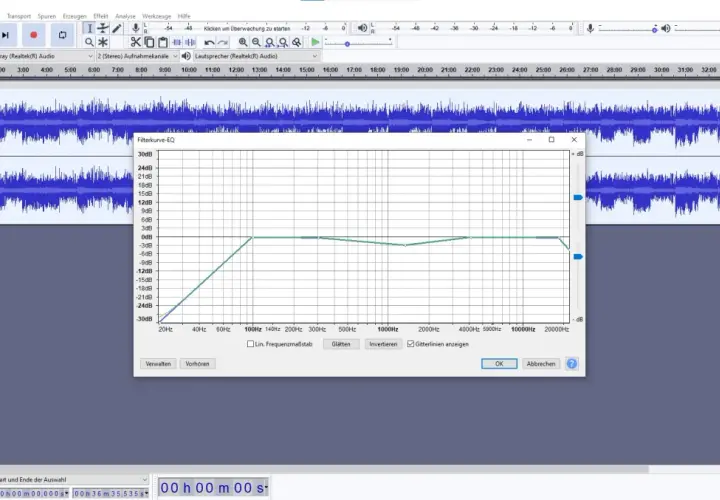Zoom out with the minus magnifier
The image size is (720, 500).
(x=256, y=42)
